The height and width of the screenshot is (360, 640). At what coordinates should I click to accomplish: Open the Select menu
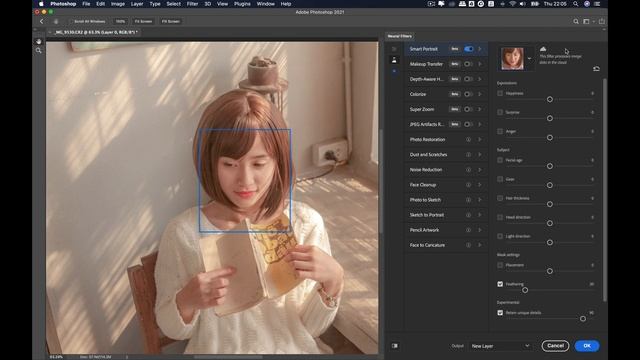[173, 4]
